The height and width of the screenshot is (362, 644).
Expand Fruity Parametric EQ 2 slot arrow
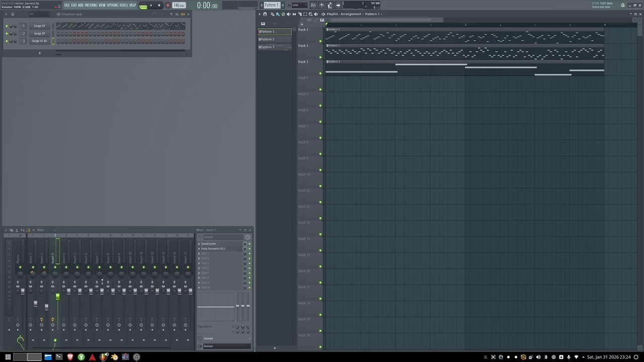(199, 249)
